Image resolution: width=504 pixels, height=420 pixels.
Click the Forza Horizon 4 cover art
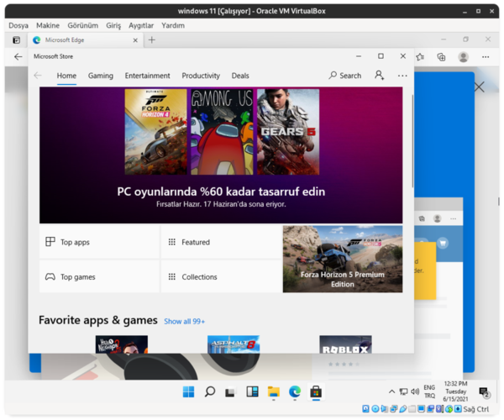[x=155, y=132]
